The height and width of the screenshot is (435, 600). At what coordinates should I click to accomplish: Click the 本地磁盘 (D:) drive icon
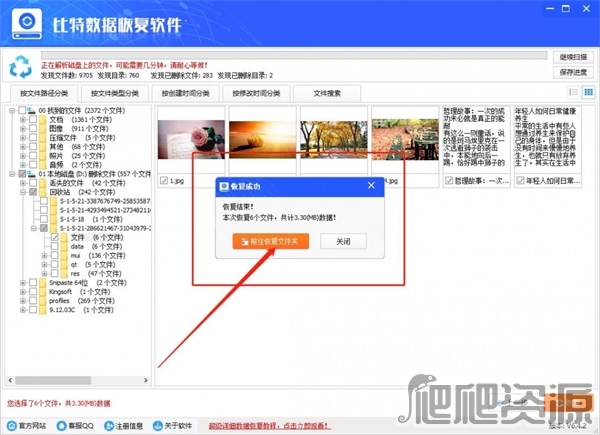[x=32, y=174]
